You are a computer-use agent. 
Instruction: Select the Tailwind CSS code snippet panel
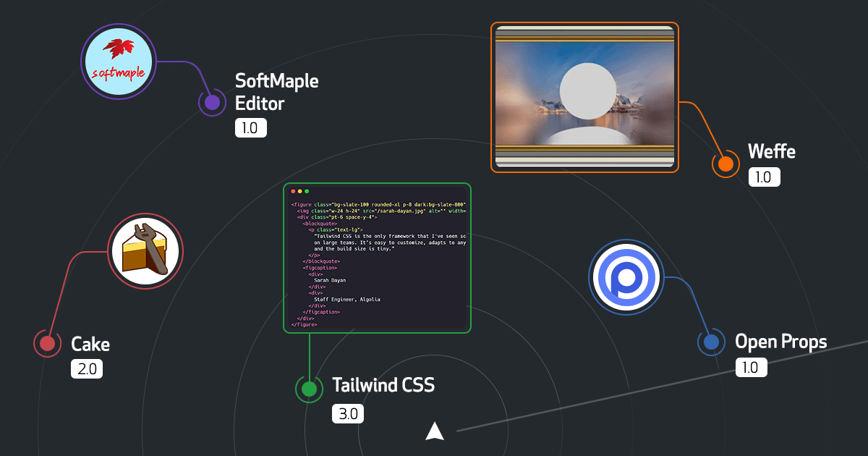pyautogui.click(x=377, y=257)
